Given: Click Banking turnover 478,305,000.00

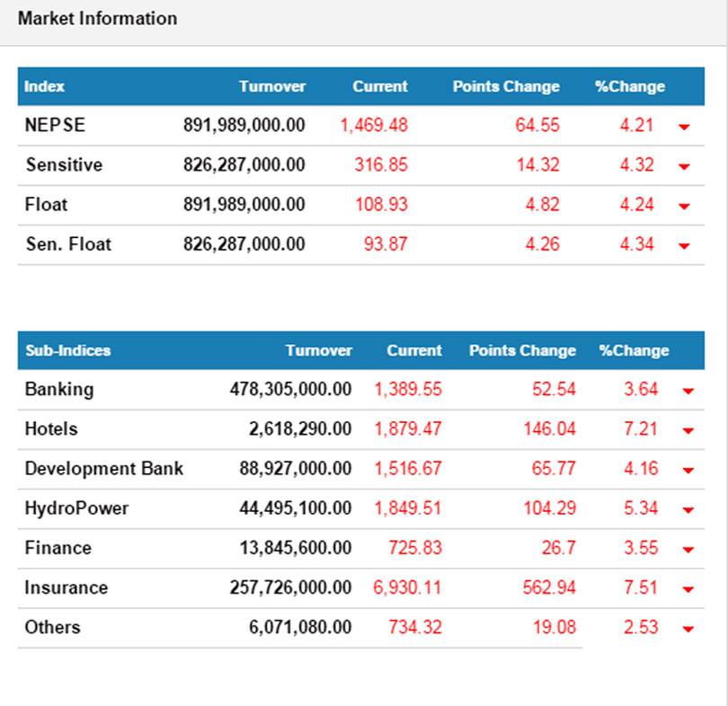Looking at the screenshot, I should point(290,389).
